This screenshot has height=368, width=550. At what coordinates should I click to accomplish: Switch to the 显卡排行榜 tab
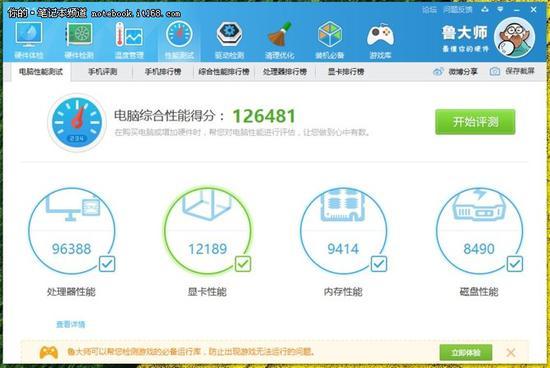pos(346,72)
